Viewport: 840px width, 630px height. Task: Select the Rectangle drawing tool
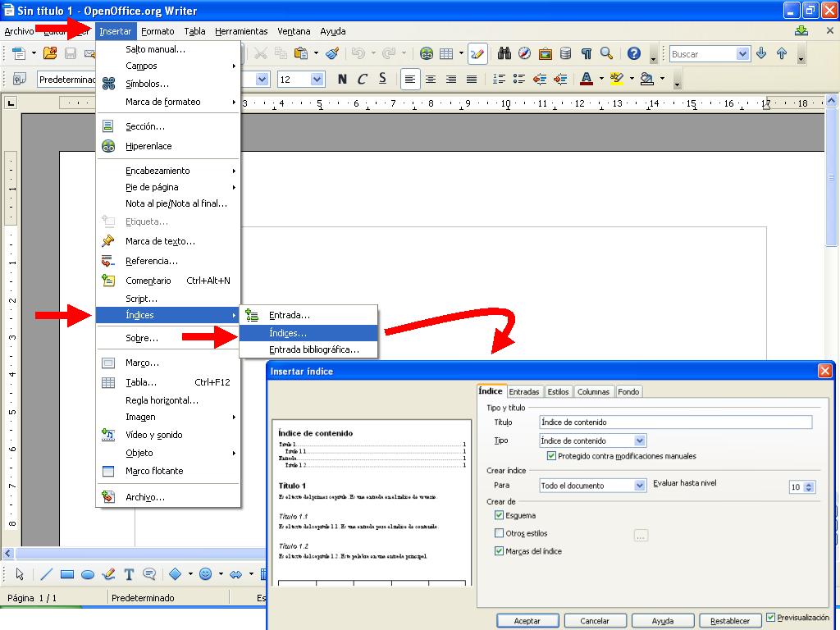point(67,574)
